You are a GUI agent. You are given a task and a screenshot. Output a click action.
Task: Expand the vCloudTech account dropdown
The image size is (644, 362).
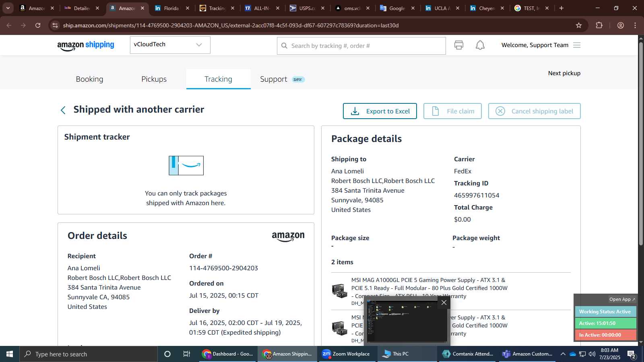tap(170, 45)
